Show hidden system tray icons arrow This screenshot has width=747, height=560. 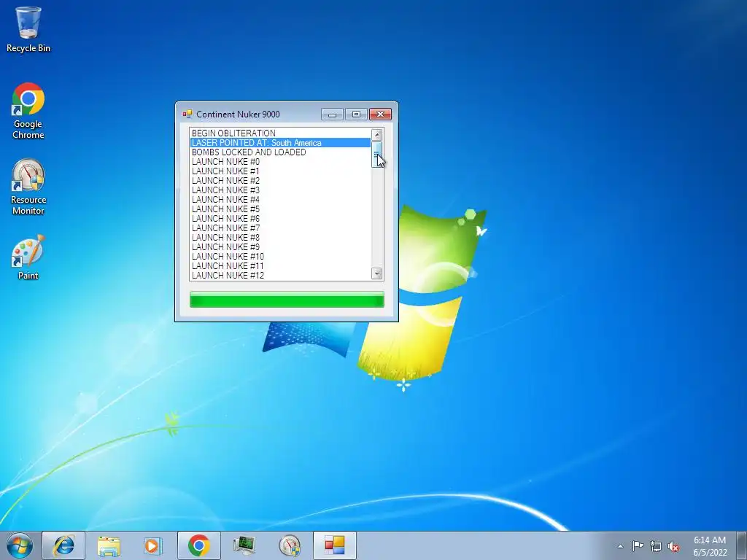[x=620, y=546]
